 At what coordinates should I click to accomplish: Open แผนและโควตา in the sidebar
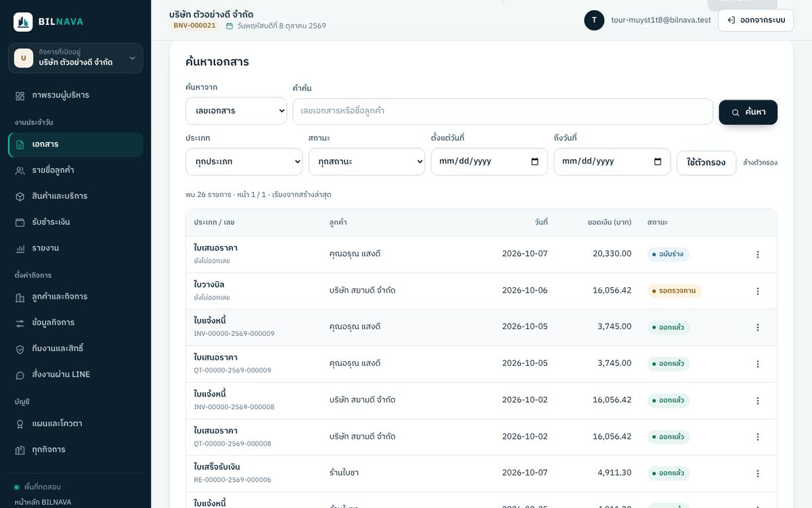[x=76, y=424]
